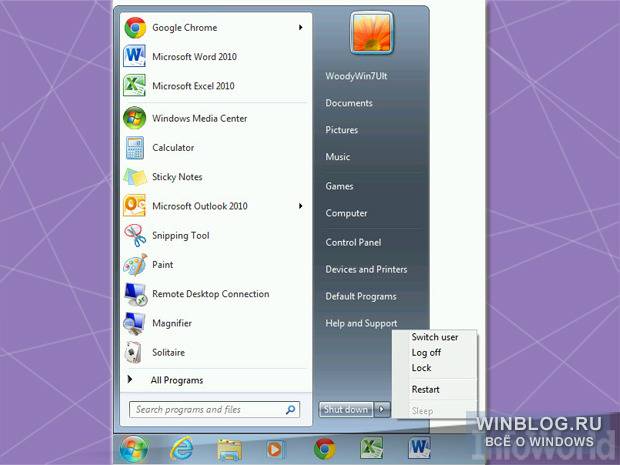Open the Paint palette icon
This screenshot has width=620, height=465.
pyautogui.click(x=134, y=265)
